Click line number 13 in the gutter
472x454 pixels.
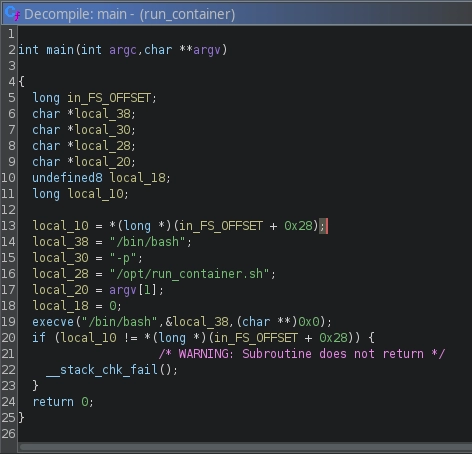(x=8, y=226)
